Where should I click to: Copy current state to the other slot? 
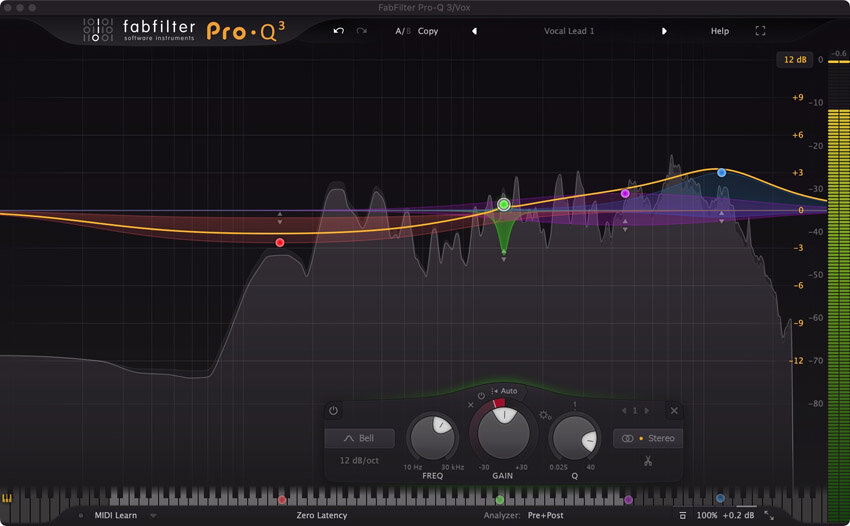click(x=428, y=31)
